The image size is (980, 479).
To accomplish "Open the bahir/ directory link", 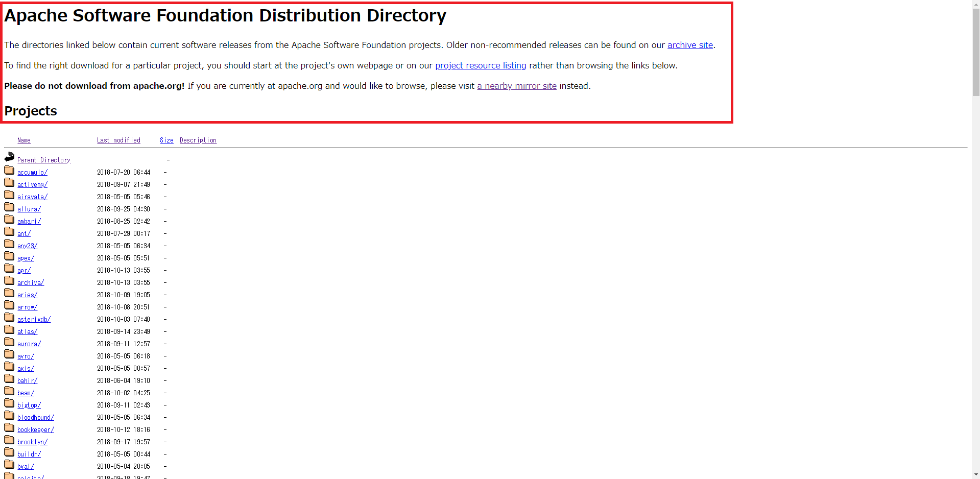I will pyautogui.click(x=27, y=381).
